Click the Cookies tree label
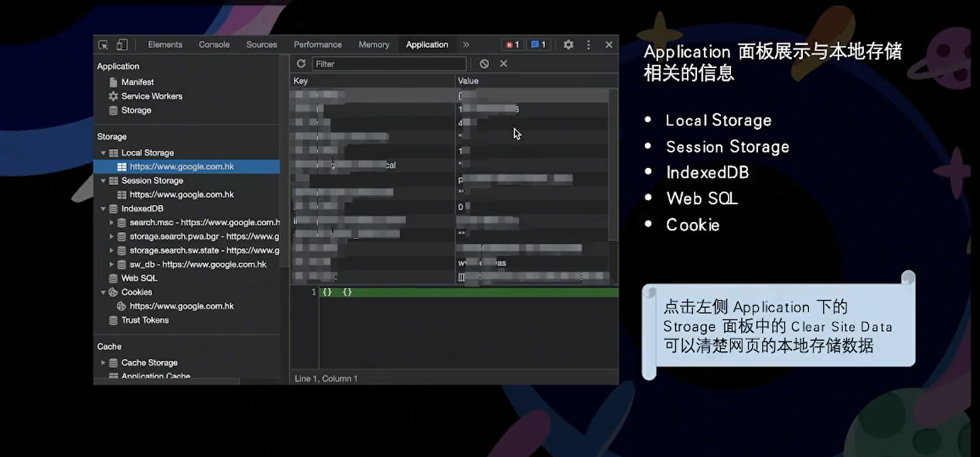Screen dimensions: 980x457 (x=137, y=292)
